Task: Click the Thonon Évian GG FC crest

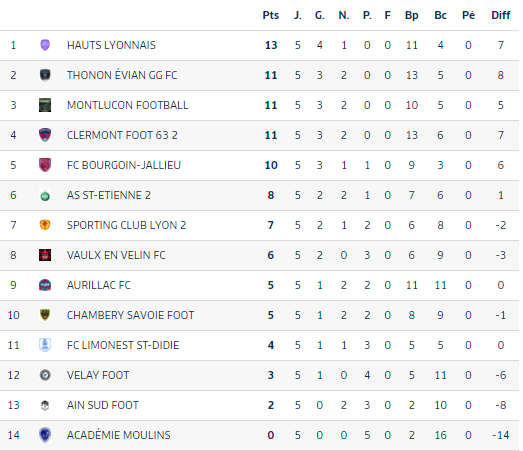Action: [45, 75]
